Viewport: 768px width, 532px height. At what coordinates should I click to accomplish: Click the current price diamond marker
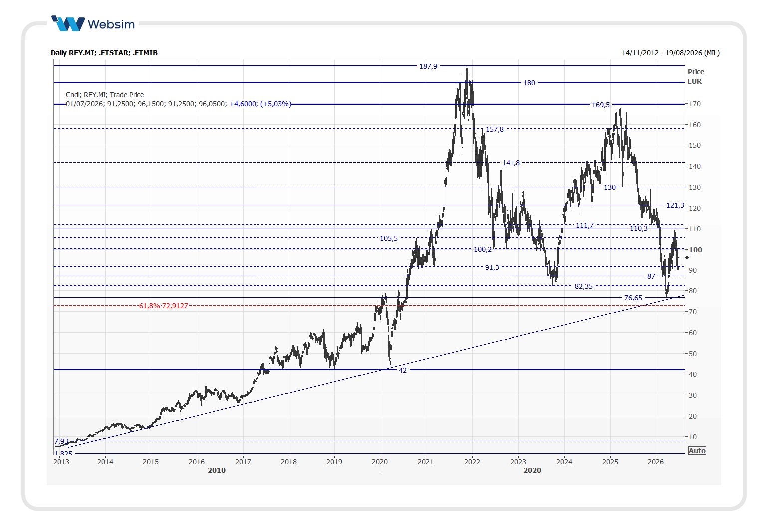[x=687, y=258]
